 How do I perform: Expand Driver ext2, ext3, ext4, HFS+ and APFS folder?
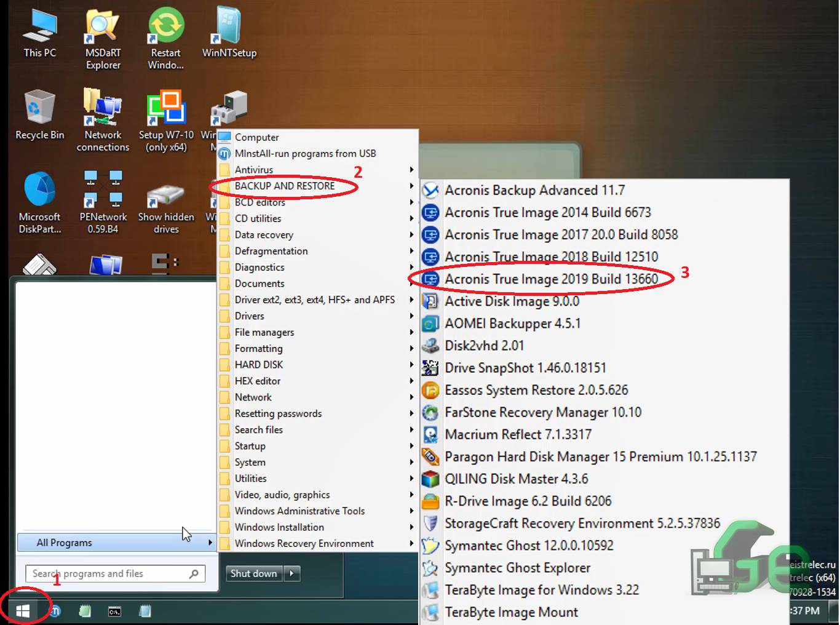[317, 300]
